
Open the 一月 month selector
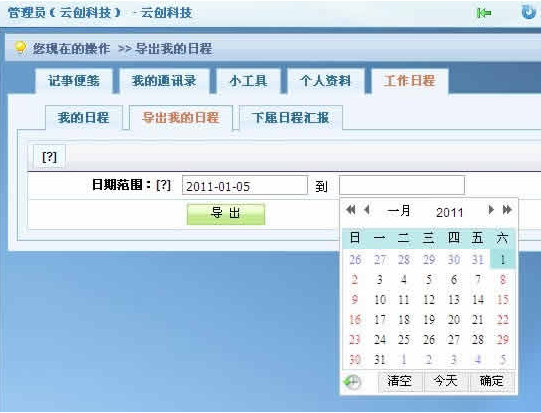(x=399, y=210)
